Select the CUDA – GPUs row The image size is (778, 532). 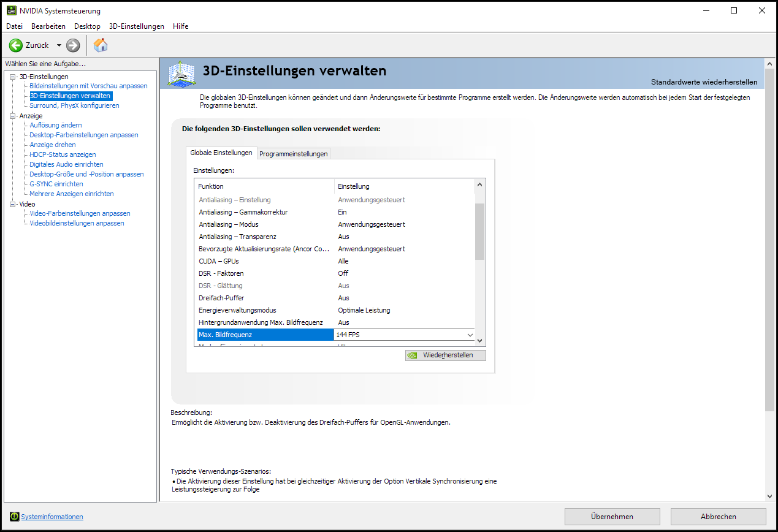click(335, 261)
